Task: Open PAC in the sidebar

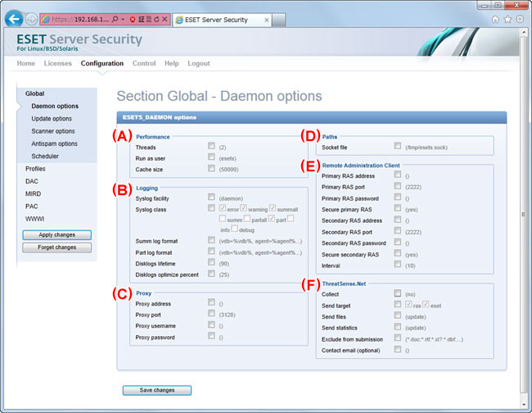Action: [32, 206]
